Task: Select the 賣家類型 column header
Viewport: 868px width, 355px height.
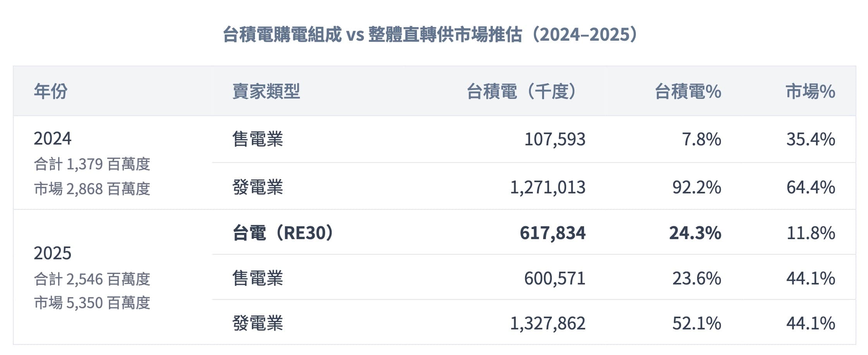Action: coord(266,91)
